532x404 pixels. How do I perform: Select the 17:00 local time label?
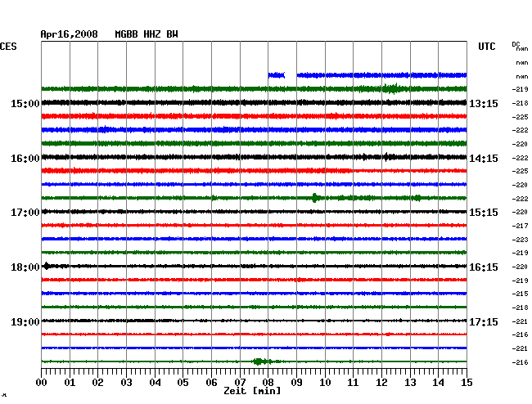point(25,213)
